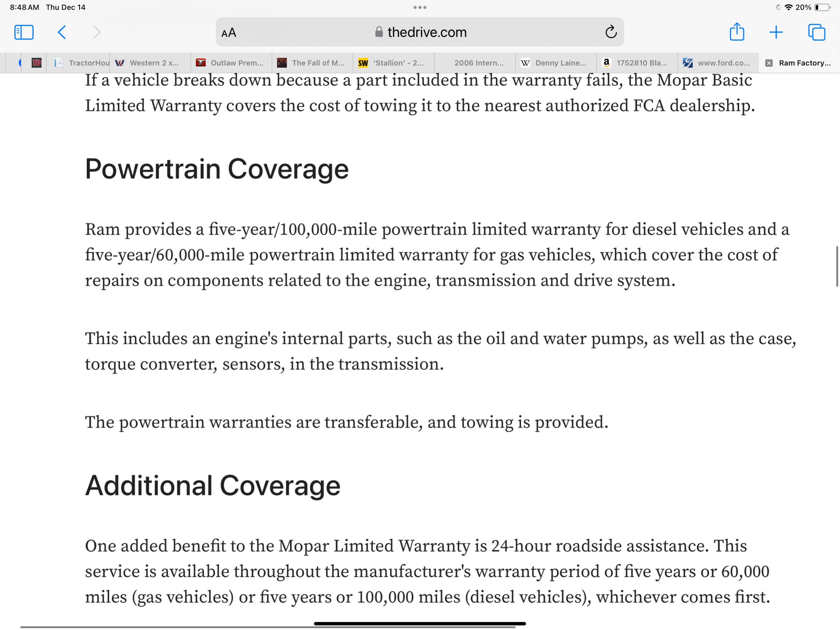Tap the thedrive.com address field

(x=420, y=32)
